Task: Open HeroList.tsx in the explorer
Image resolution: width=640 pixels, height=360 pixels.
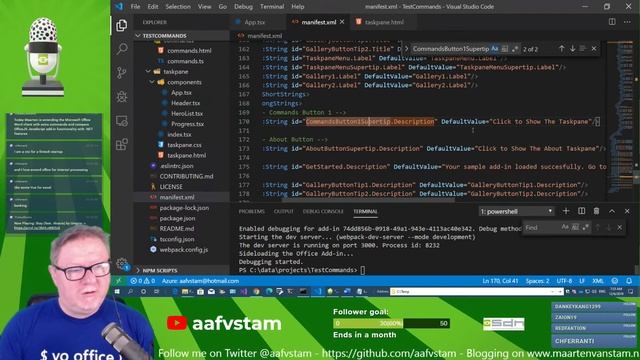Action: tap(187, 113)
